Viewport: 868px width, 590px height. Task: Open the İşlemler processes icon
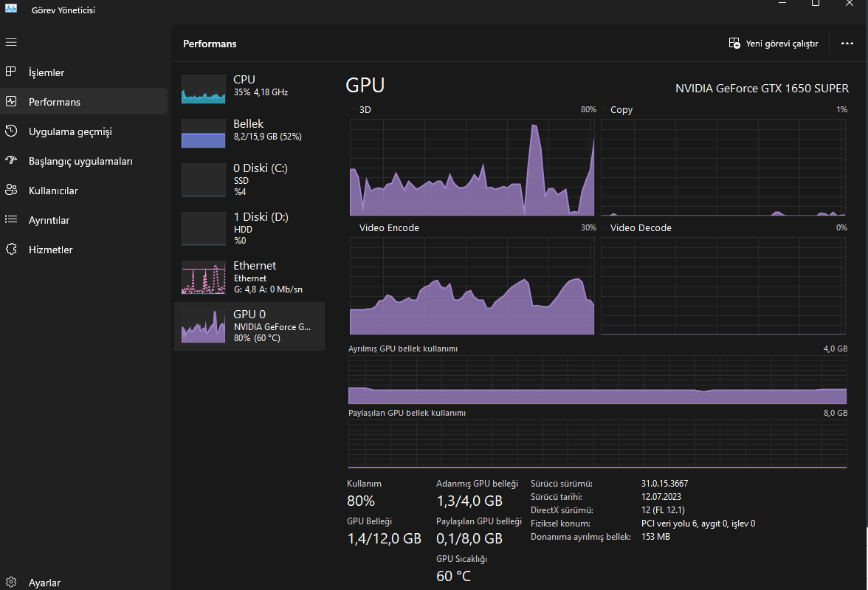(x=10, y=72)
